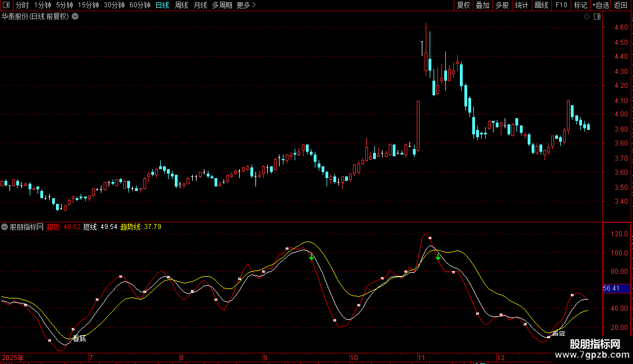Expand the 华泰股份 chart title dropdown arrow
Viewport: 633px width, 364px height.
75,17
